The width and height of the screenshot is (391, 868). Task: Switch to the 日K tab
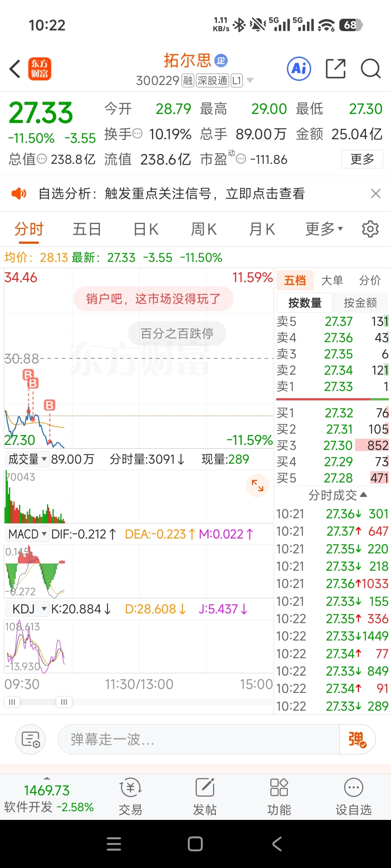click(x=146, y=229)
